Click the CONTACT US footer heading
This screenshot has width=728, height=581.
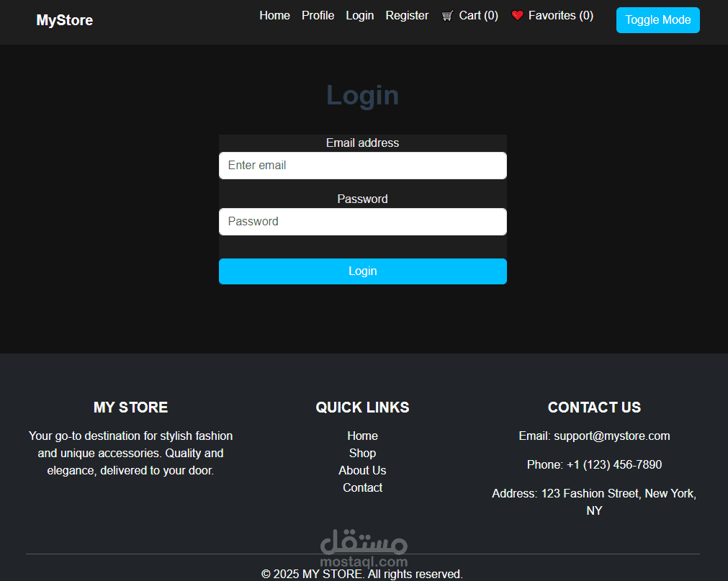[x=594, y=407]
